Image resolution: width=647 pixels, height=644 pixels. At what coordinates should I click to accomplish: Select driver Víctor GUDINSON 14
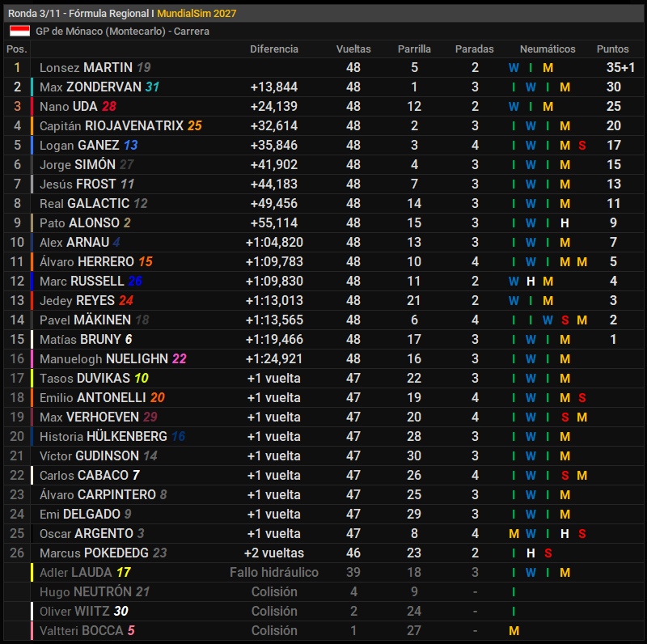tap(99, 455)
